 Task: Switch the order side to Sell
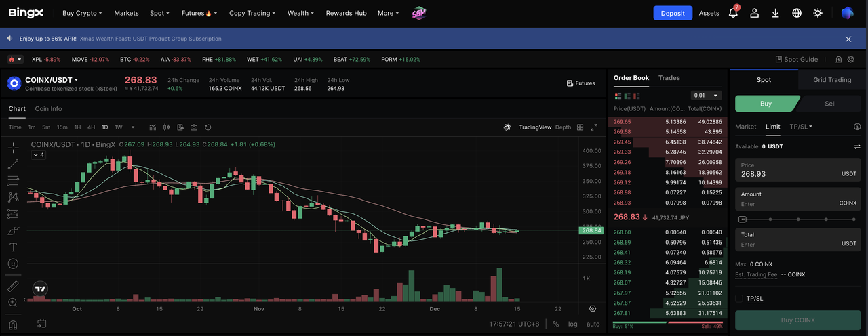pyautogui.click(x=829, y=104)
